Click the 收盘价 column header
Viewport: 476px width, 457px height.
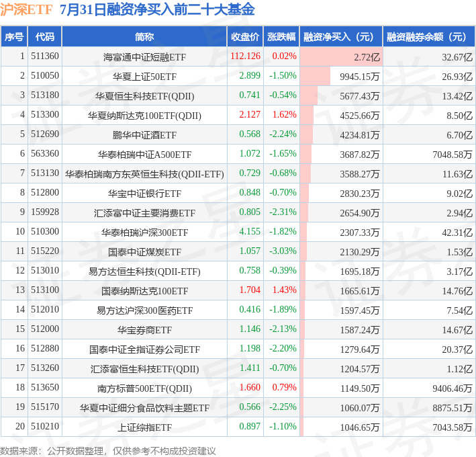(245, 37)
